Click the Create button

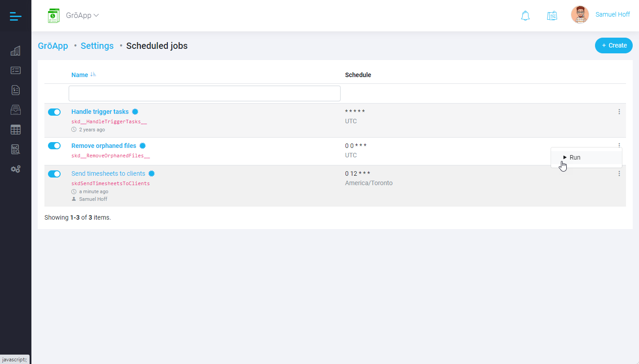click(x=613, y=45)
